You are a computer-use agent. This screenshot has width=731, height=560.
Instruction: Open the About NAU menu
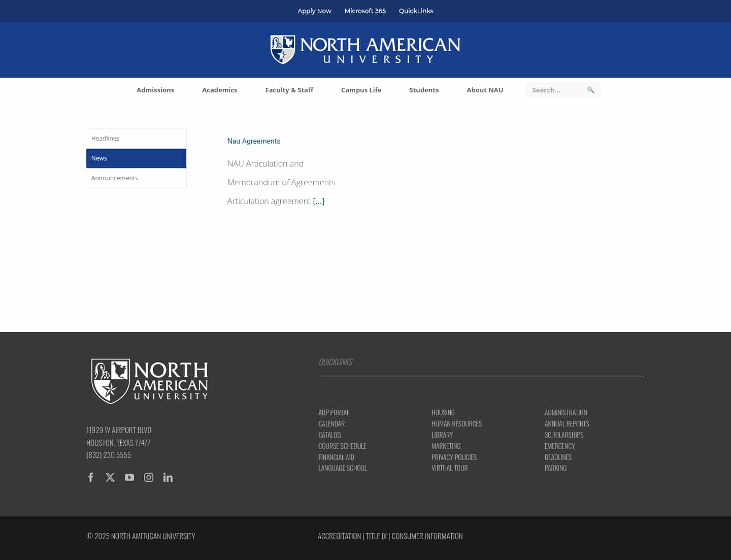coord(485,90)
